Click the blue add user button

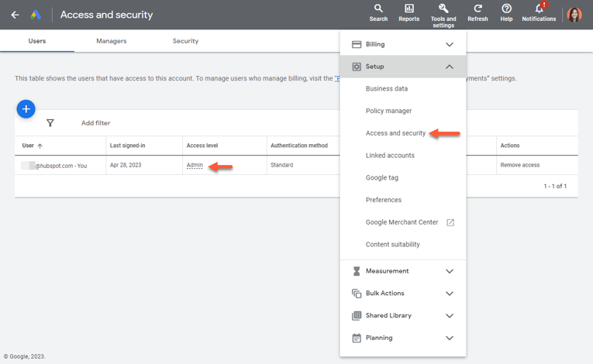[26, 109]
